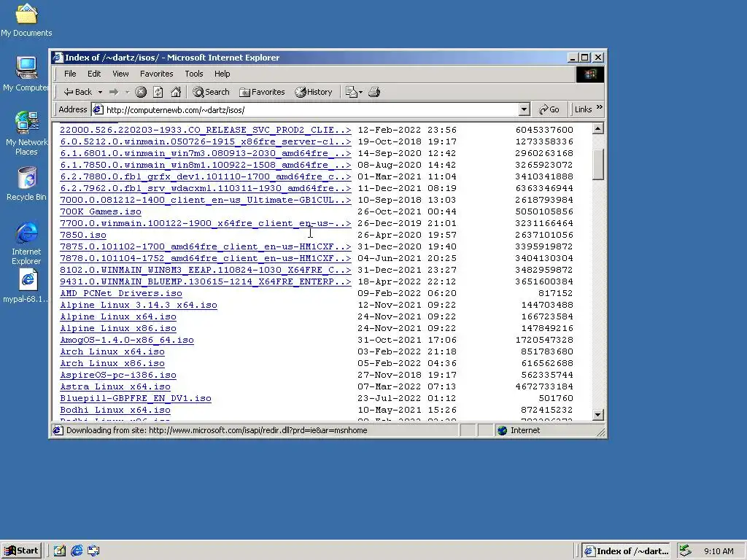
Task: Open the Mail button dropdown arrow
Action: pyautogui.click(x=360, y=92)
